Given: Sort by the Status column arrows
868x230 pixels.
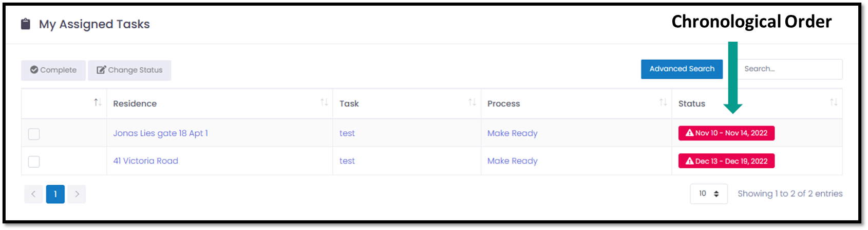Looking at the screenshot, I should pos(834,102).
